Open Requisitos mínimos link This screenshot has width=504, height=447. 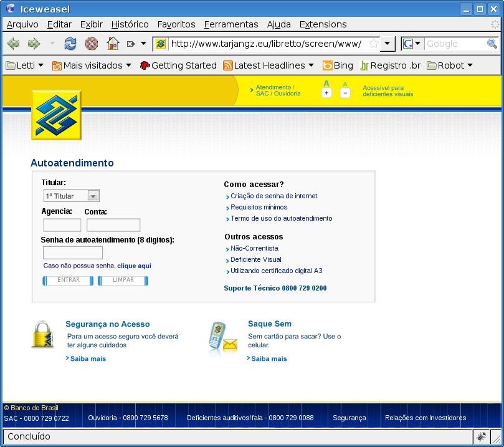[x=259, y=207]
